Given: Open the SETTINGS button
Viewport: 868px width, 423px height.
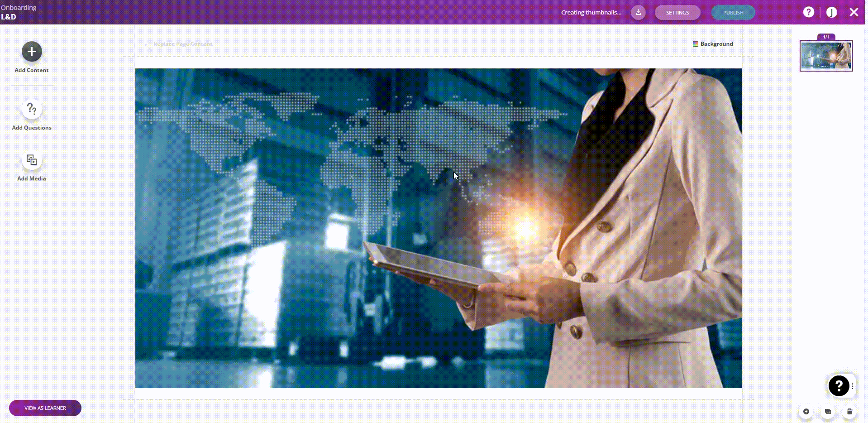Looking at the screenshot, I should (677, 13).
